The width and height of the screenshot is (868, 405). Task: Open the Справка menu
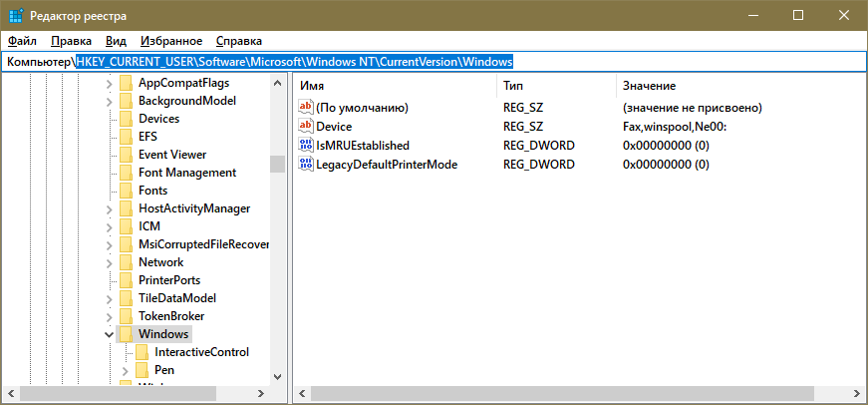pos(239,41)
